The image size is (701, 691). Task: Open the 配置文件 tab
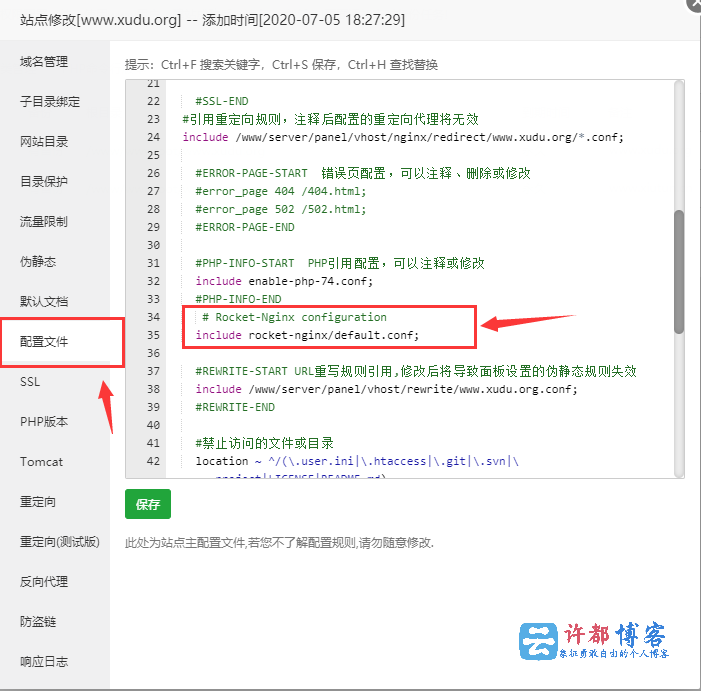[x=44, y=342]
